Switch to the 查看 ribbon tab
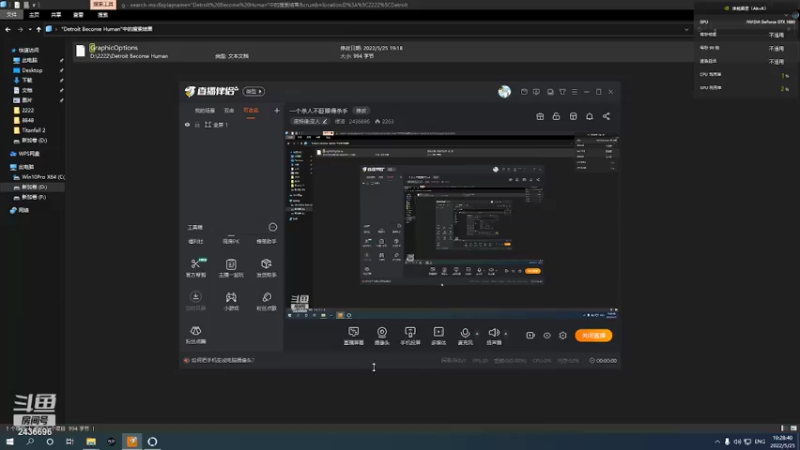 [78, 15]
